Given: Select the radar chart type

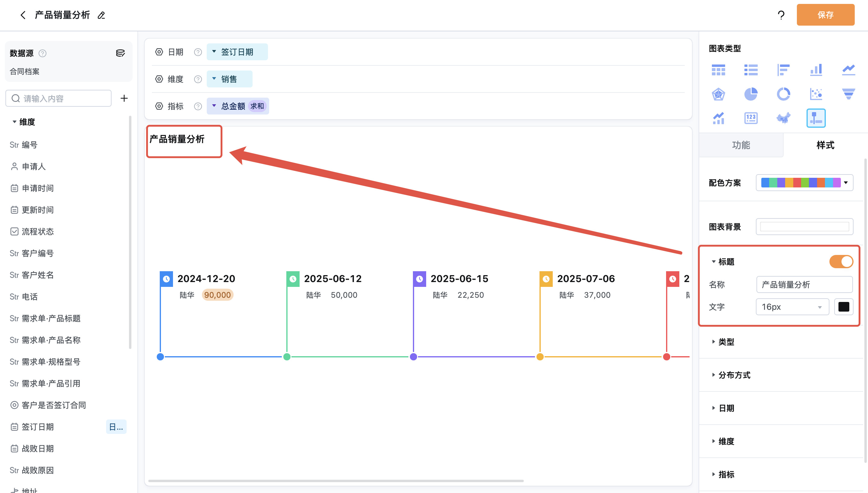Looking at the screenshot, I should point(719,94).
